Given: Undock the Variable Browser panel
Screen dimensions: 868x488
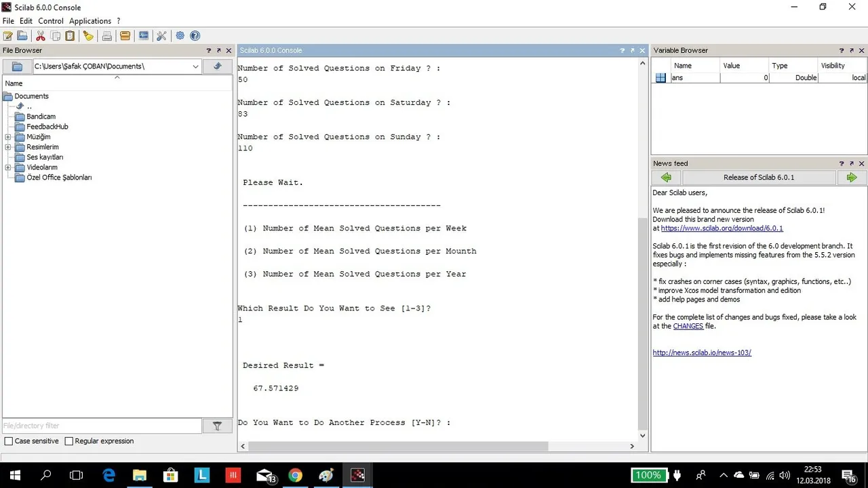Looking at the screenshot, I should tap(852, 50).
